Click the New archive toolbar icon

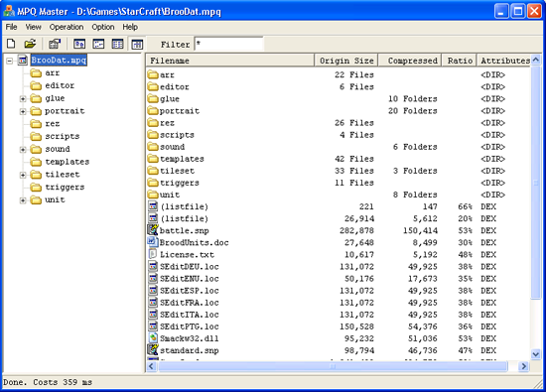tap(11, 44)
